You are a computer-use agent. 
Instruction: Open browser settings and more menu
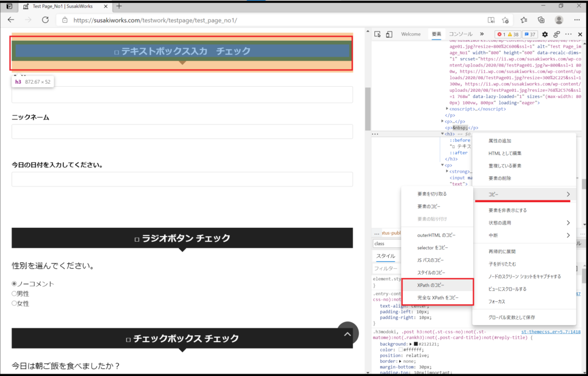tap(578, 20)
